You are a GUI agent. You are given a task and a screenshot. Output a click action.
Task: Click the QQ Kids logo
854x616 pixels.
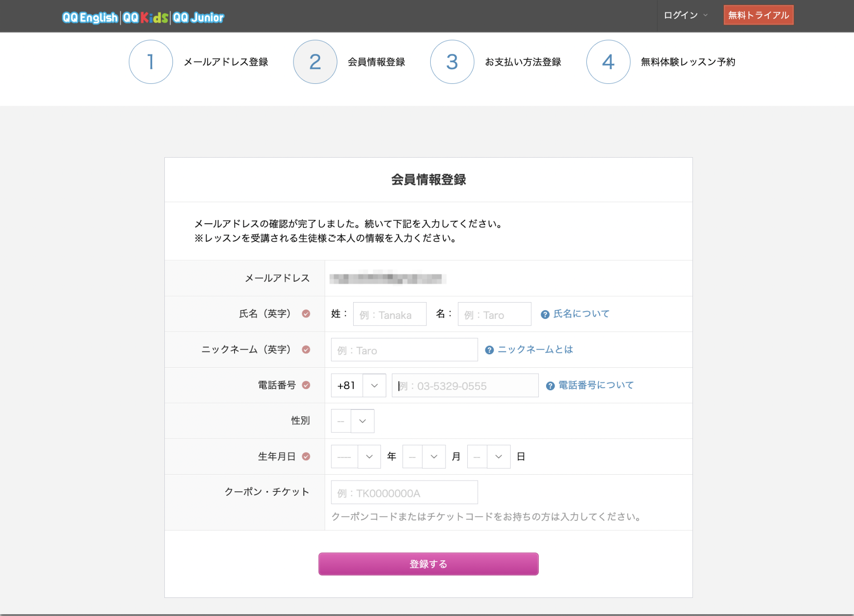click(145, 17)
